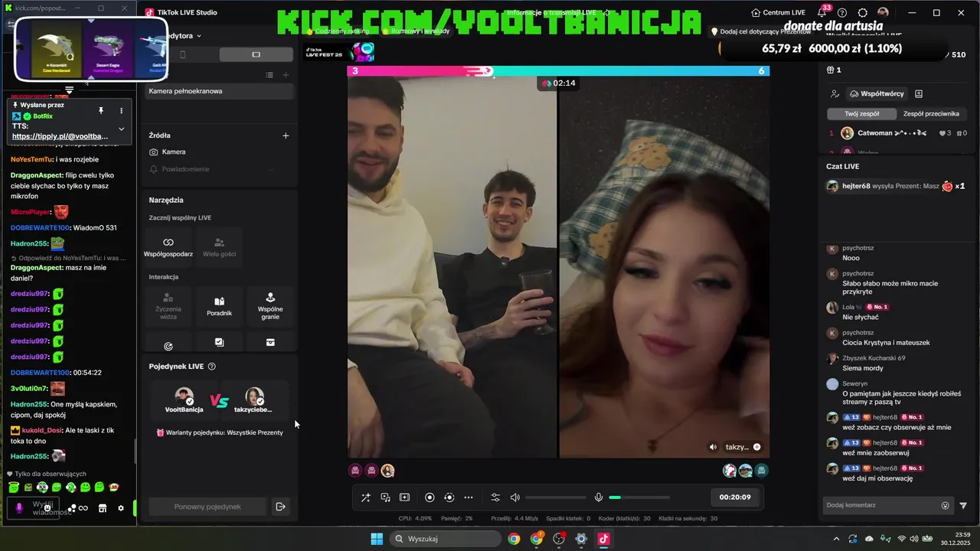Click the record button in bottom toolbar
Image resolution: width=980 pixels, height=551 pixels.
[430, 497]
